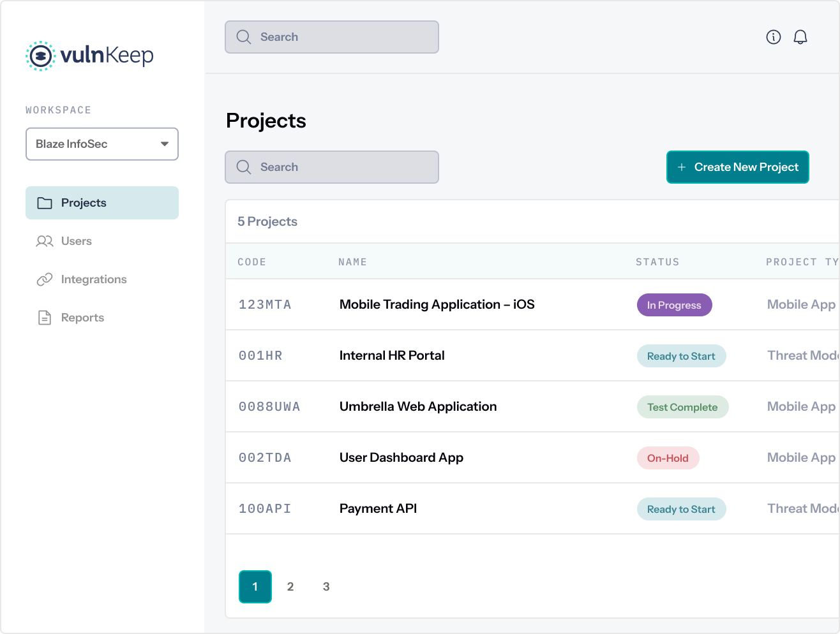Focus the top global Search field

pyautogui.click(x=332, y=37)
